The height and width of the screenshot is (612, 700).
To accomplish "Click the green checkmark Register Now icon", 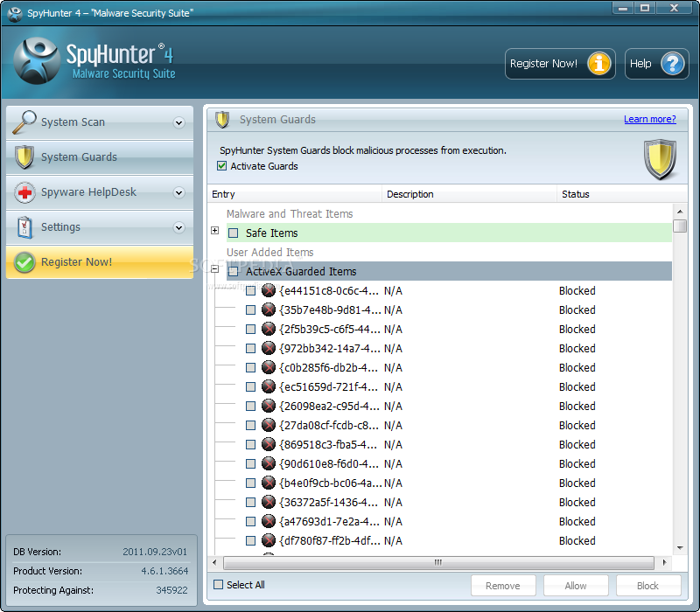I will 24,262.
